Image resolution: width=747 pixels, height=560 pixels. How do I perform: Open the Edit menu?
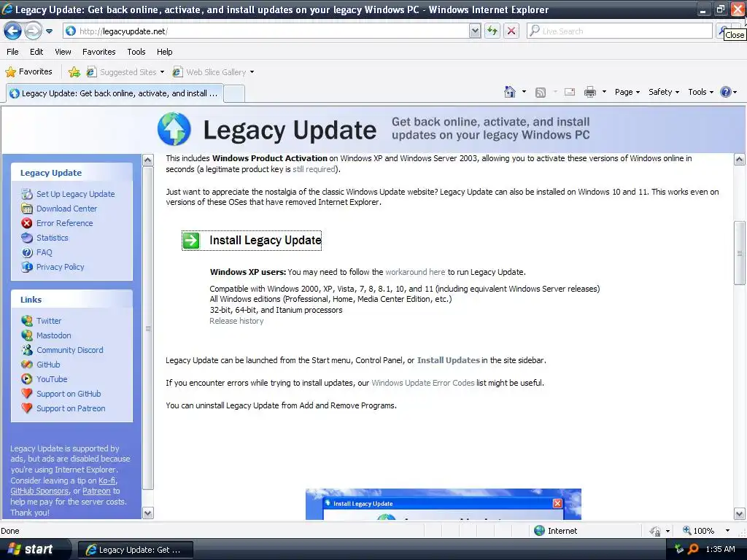pyautogui.click(x=36, y=52)
